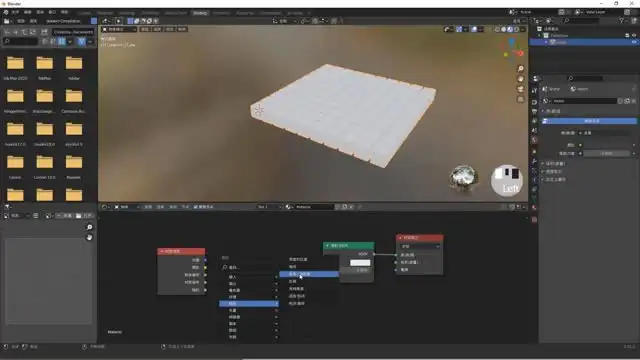Refresh the file browser list
Screen dimensions: 640x360
coord(33,32)
